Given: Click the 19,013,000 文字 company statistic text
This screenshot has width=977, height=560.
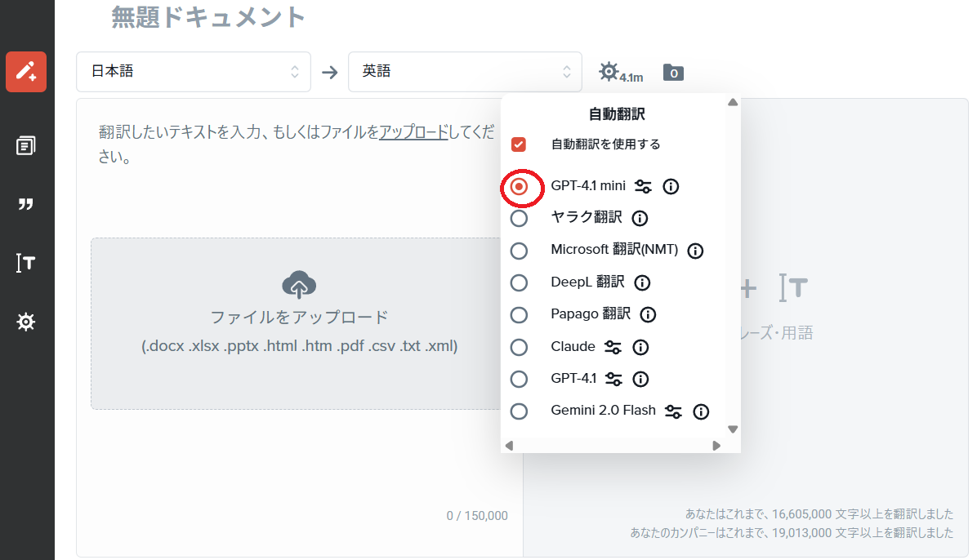Looking at the screenshot, I should click(792, 532).
